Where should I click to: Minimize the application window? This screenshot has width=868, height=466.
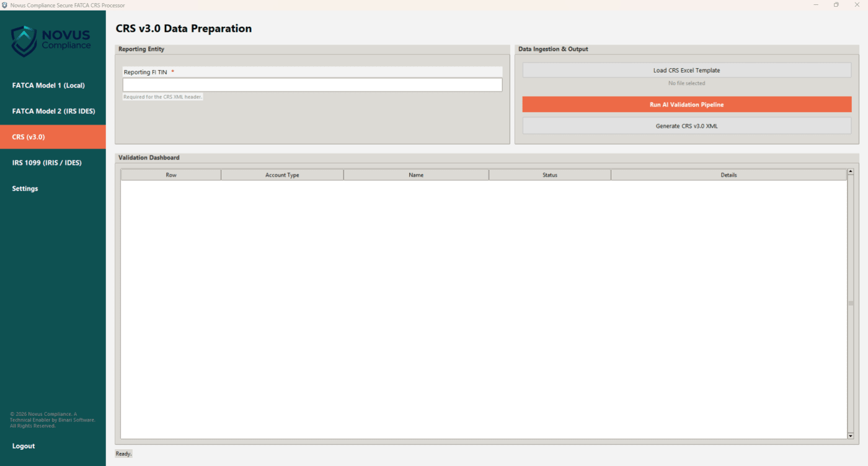815,5
